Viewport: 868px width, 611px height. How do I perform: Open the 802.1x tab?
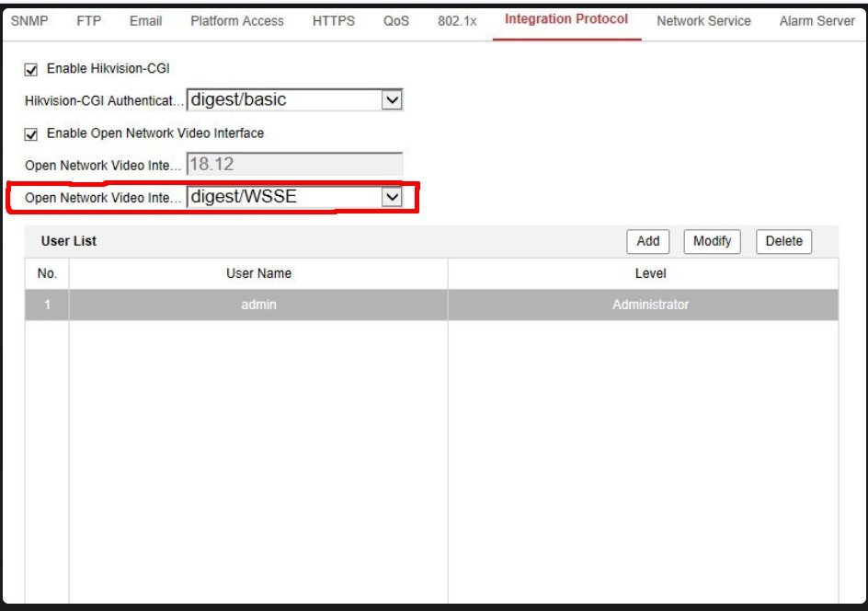tap(457, 21)
